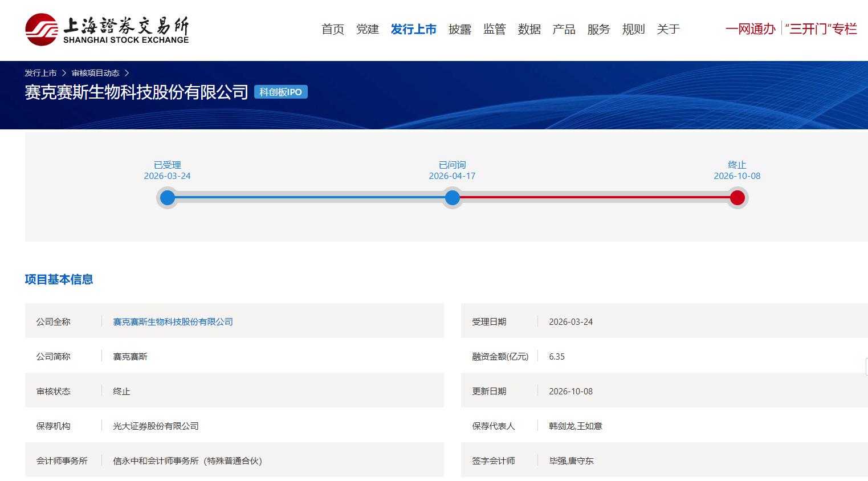Click the company short name 赛克赛斯
Image resolution: width=868 pixels, height=481 pixels.
click(131, 357)
